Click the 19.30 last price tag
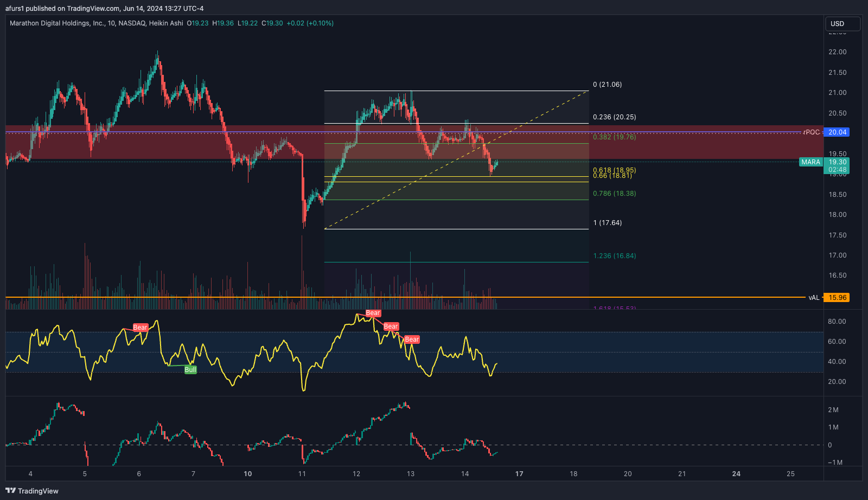The width and height of the screenshot is (868, 500). [837, 162]
